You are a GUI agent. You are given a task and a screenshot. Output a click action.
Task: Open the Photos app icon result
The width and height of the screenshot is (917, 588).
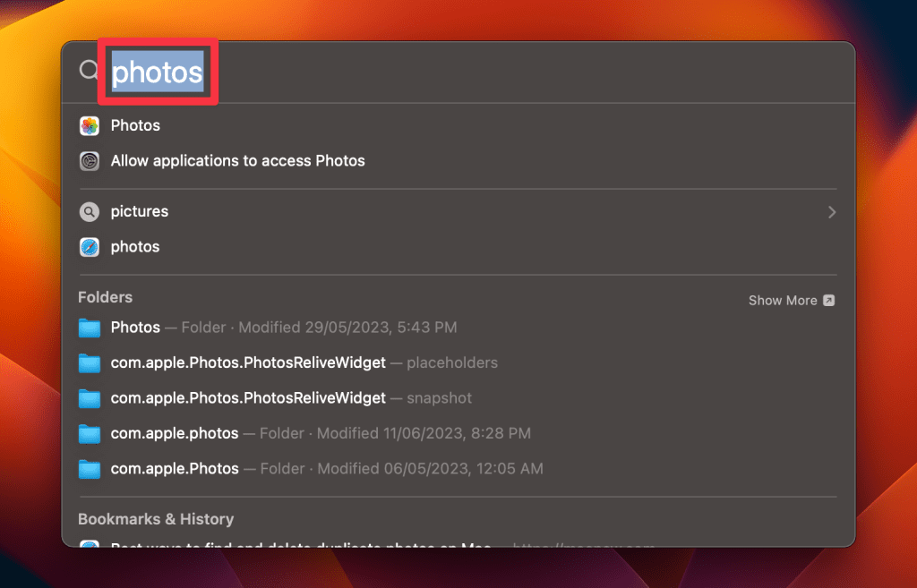point(90,125)
